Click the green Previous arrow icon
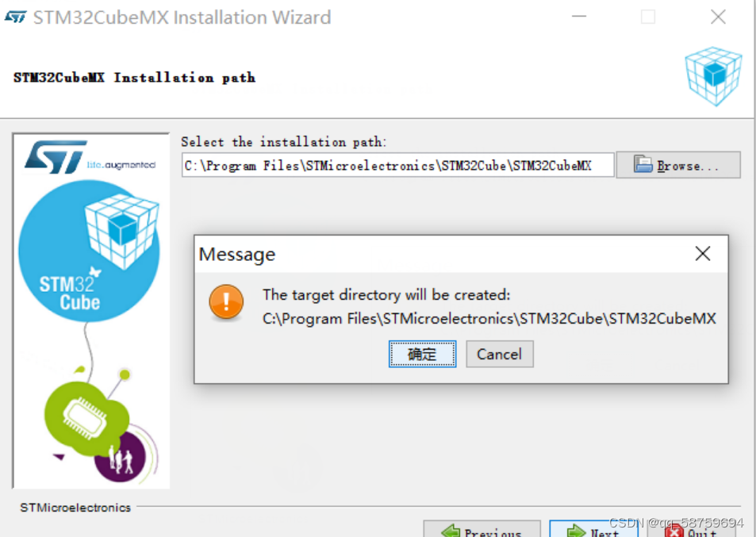Viewport: 756px width, 537px height. [x=451, y=531]
